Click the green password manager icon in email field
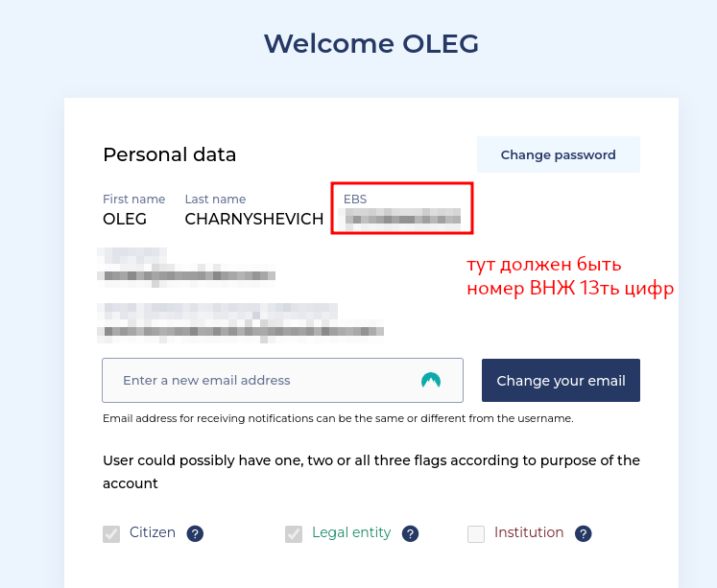Image resolution: width=717 pixels, height=588 pixels. 431,380
